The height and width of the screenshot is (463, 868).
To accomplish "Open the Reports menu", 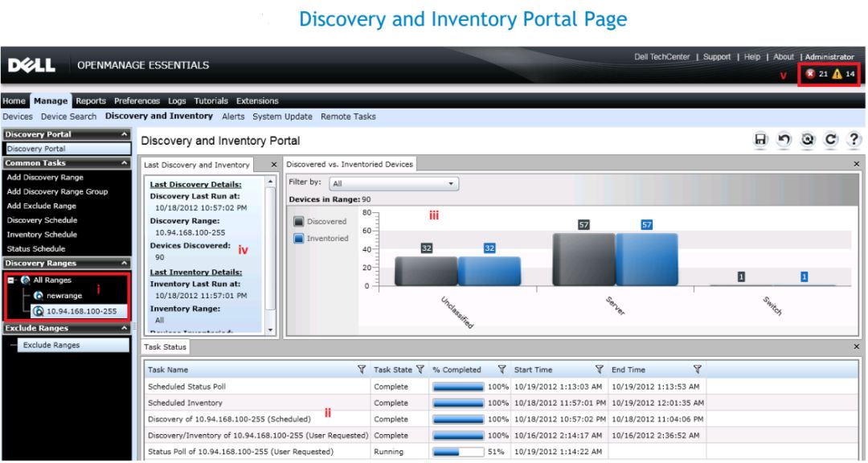I will [91, 100].
